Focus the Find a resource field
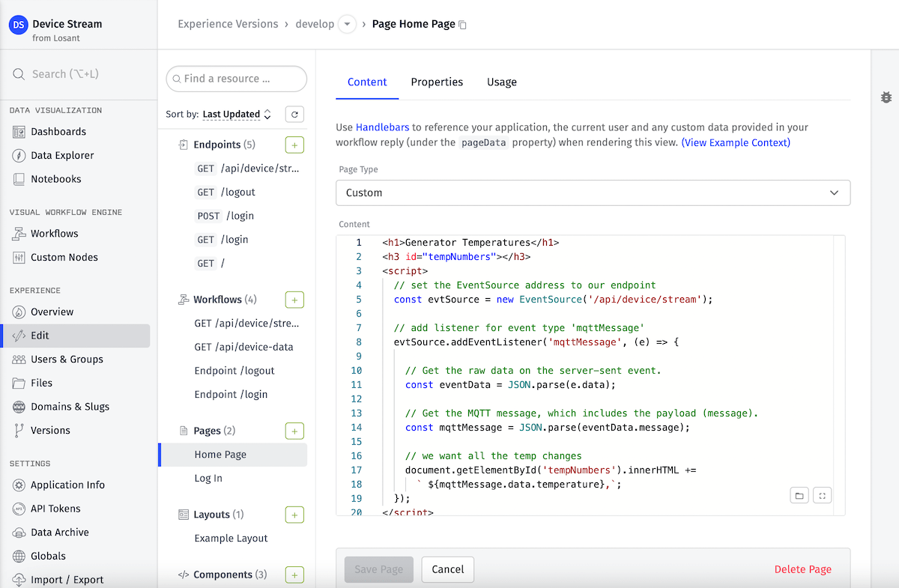Image resolution: width=899 pixels, height=588 pixels. coord(237,79)
